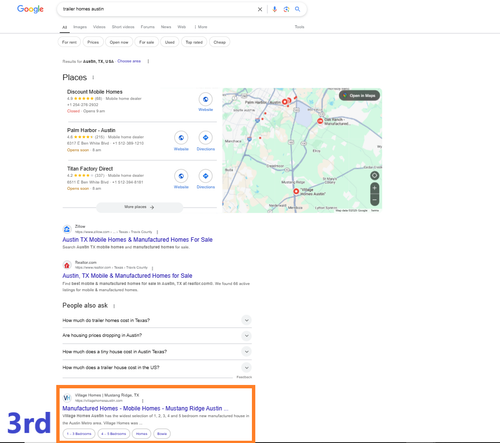
Task: Click 'Open in Maps' on the map
Action: [x=359, y=96]
